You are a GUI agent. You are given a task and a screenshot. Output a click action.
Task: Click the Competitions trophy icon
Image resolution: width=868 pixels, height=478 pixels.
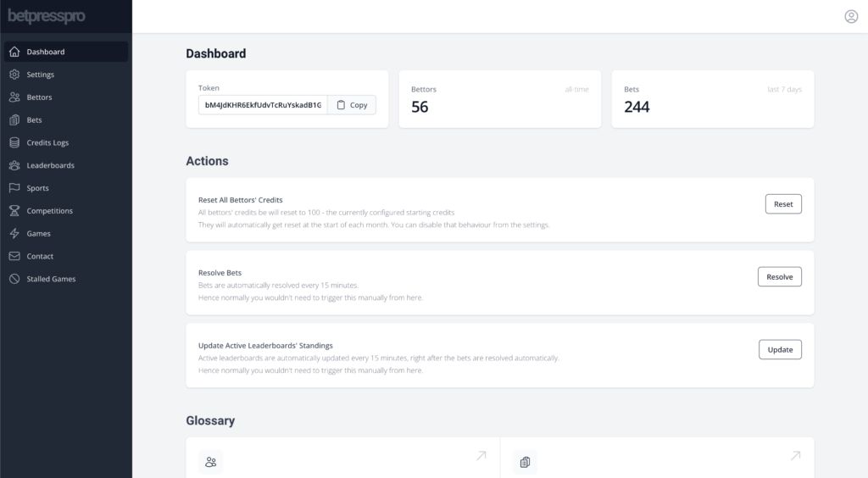tap(14, 210)
